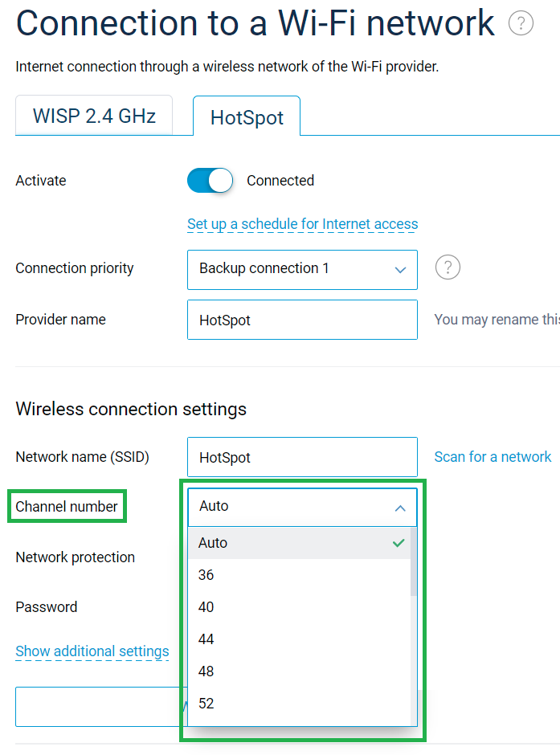Click the chevron arrow of Channel number

click(x=400, y=508)
